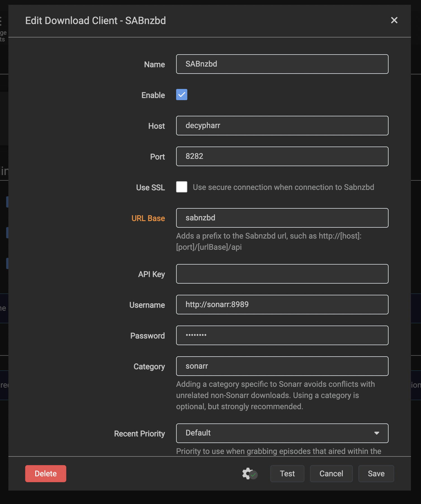Click into the empty API Key field
This screenshot has height=504, width=421.
282,274
